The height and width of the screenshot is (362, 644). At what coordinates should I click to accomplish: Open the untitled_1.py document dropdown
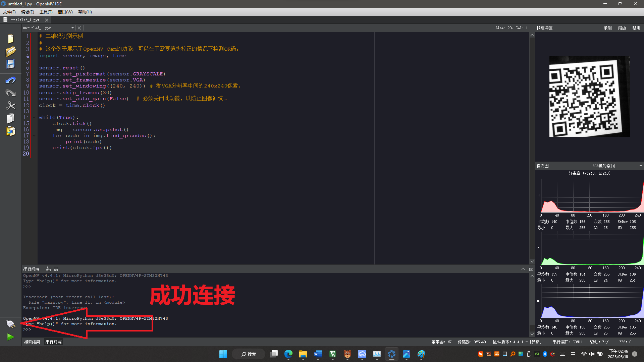[72, 28]
